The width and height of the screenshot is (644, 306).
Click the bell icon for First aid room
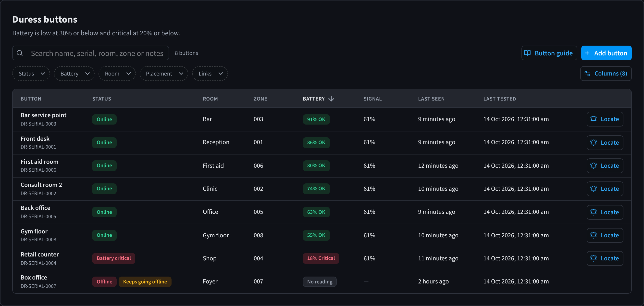(x=594, y=166)
